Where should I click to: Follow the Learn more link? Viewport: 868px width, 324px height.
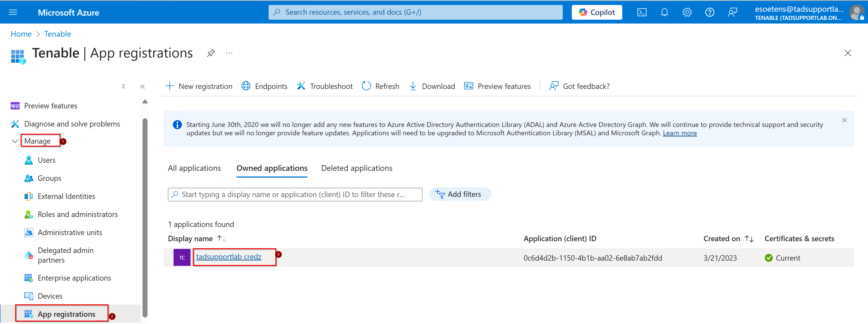[680, 133]
